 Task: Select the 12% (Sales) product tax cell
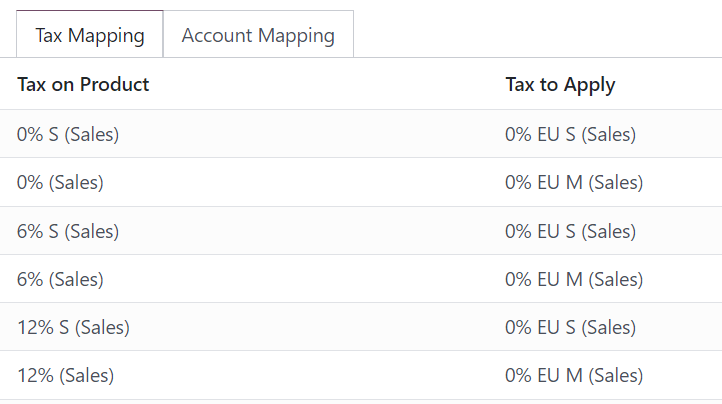click(65, 376)
